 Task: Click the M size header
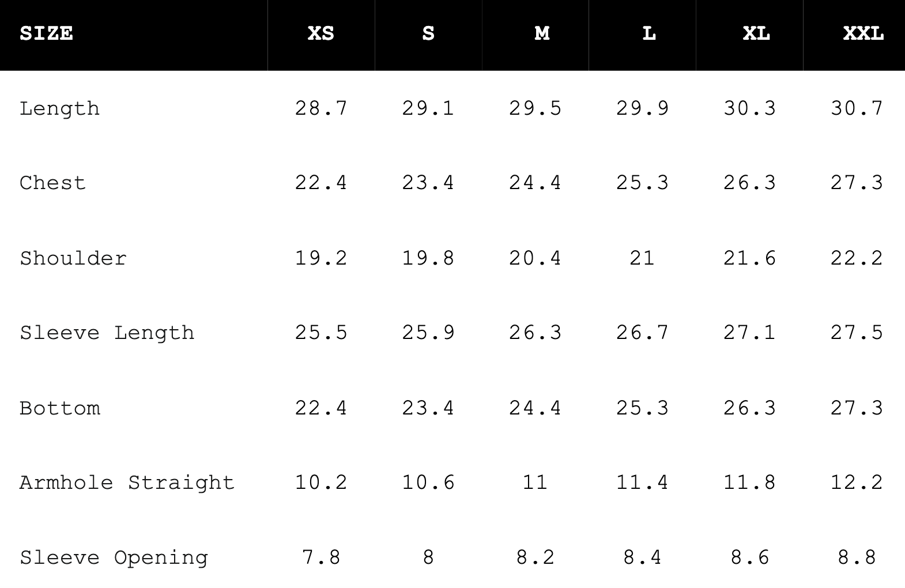(x=542, y=33)
